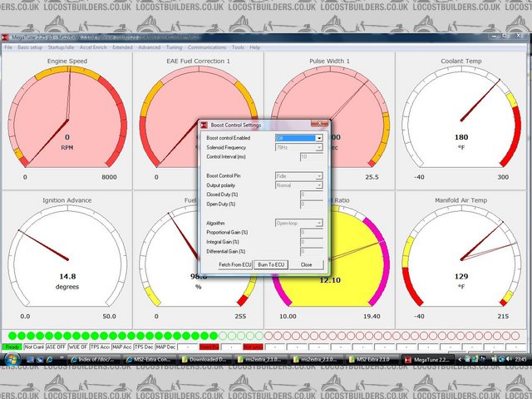Close the Boost Control Settings dialog
Viewport: 532px width, 399px height.
306,264
